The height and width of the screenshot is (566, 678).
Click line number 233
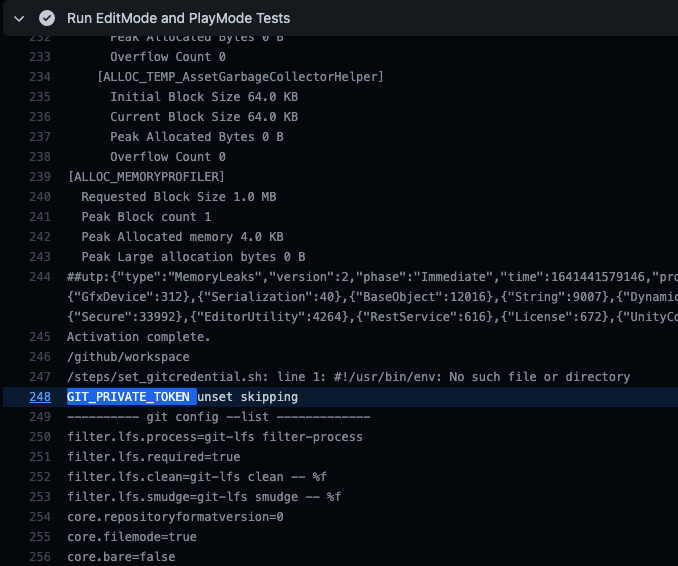[40, 57]
